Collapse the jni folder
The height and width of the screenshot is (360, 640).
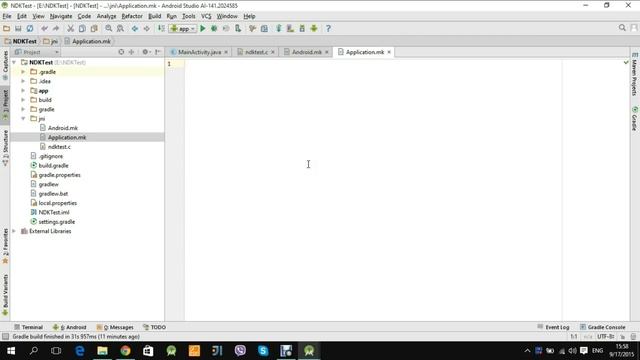click(23, 119)
